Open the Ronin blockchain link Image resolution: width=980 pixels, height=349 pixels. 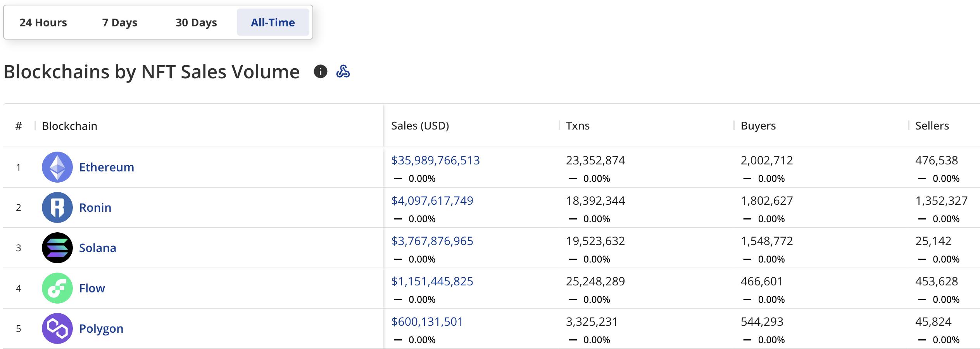pos(95,207)
